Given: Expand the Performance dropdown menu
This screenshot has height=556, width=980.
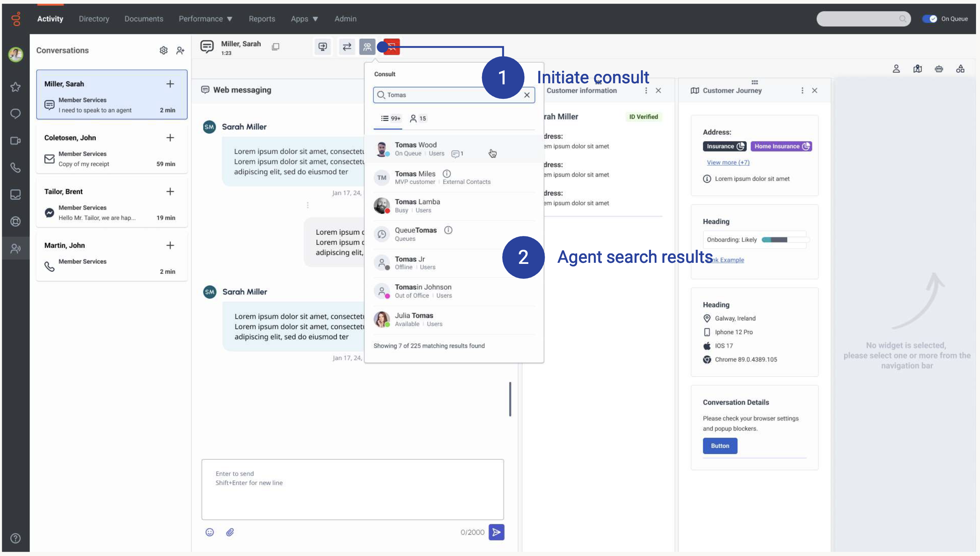Looking at the screenshot, I should point(206,19).
